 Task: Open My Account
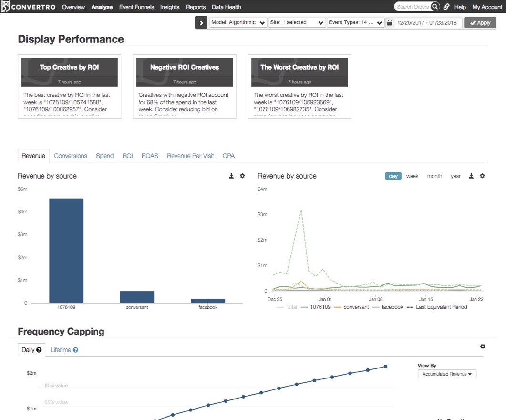coord(487,7)
